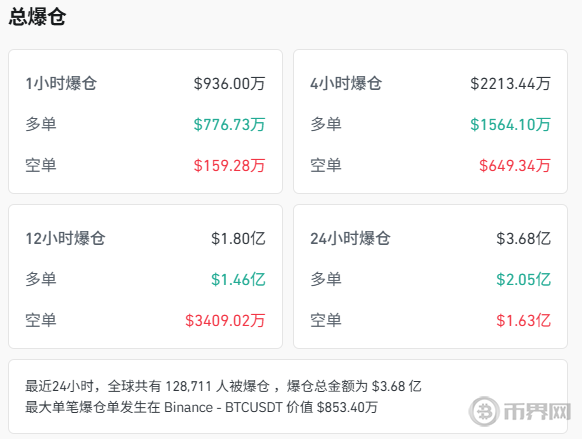Click the 128,711 人被爆仓 summary line
The image size is (582, 439).
click(223, 386)
